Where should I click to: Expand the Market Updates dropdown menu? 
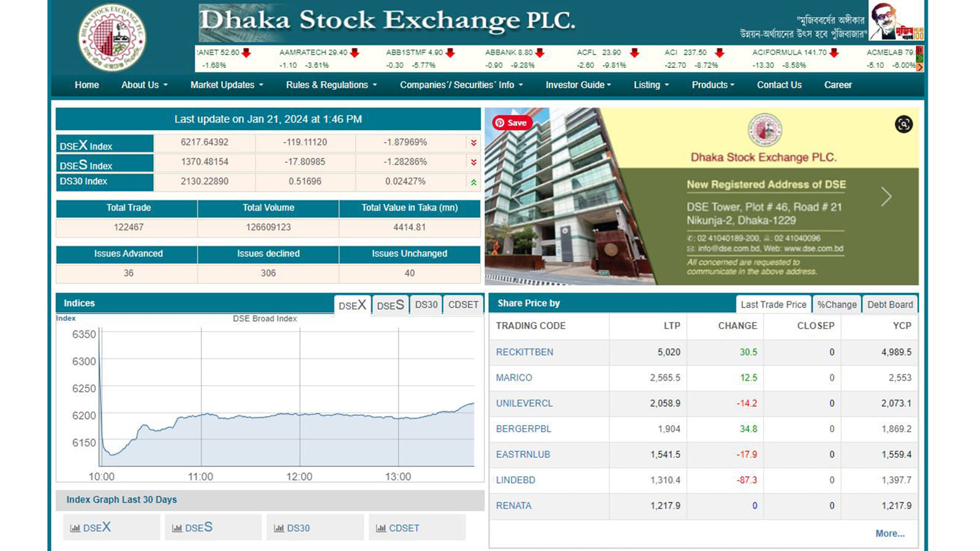(227, 85)
